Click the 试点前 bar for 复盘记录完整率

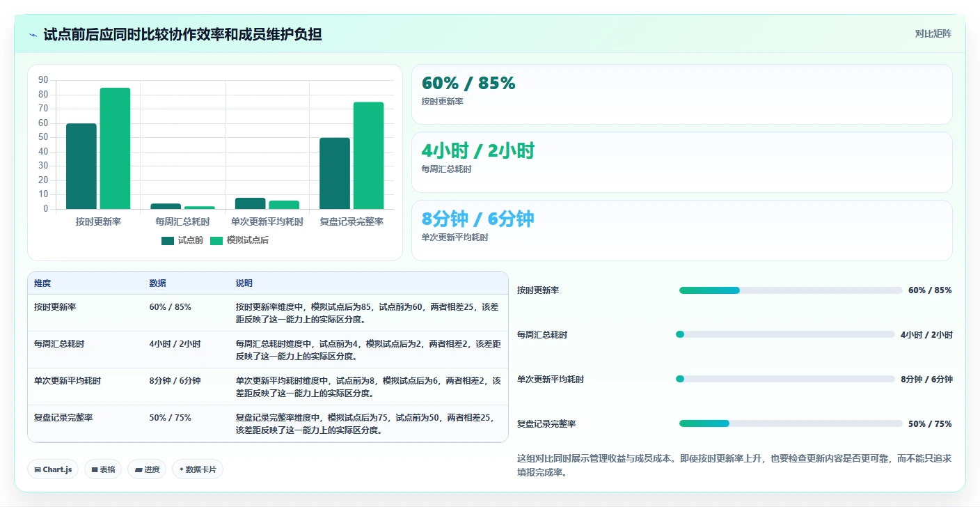(335, 173)
